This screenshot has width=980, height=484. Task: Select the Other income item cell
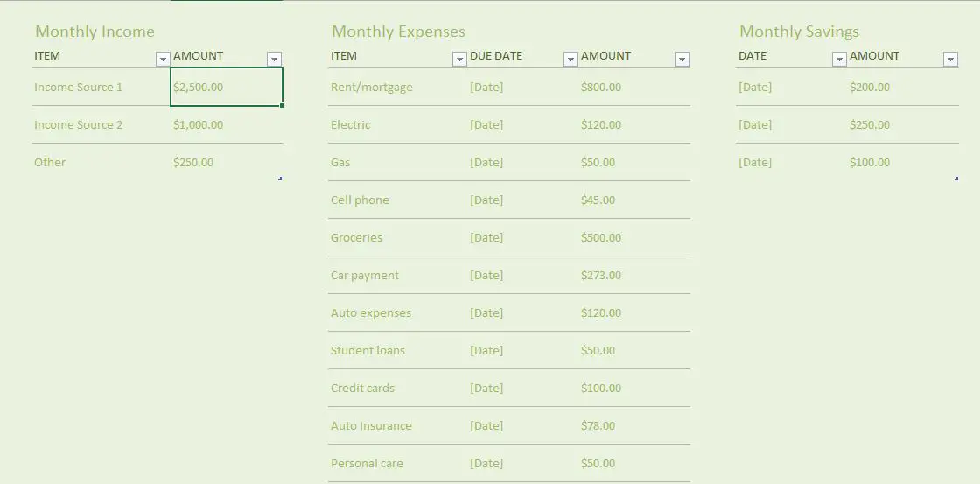(x=101, y=162)
